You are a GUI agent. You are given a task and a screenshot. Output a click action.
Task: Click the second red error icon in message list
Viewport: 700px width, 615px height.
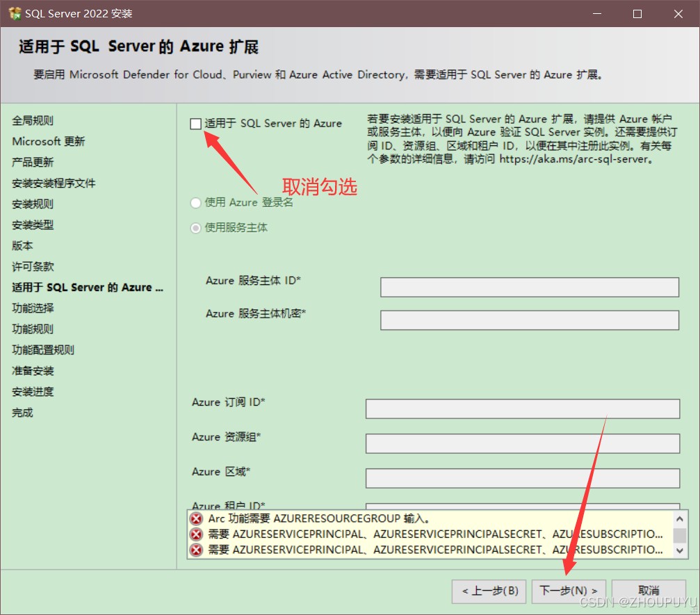pos(196,534)
